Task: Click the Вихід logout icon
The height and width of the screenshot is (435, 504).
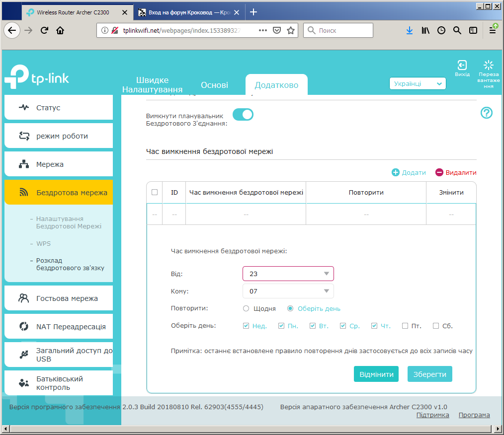Action: tap(462, 65)
